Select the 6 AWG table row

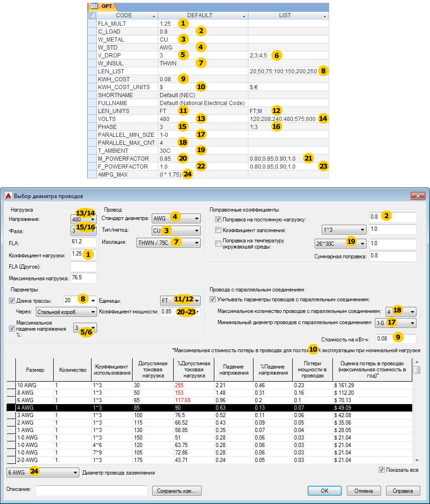point(210,400)
